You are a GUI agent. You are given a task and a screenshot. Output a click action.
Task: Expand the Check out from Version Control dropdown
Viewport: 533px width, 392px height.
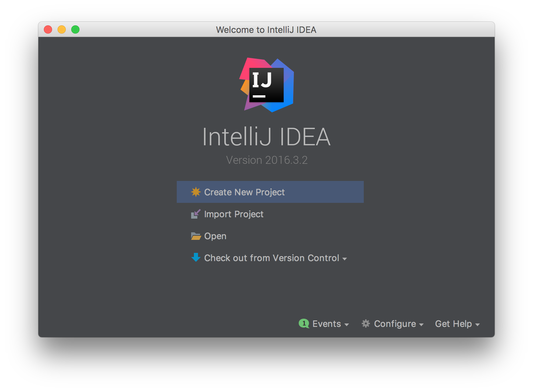(x=345, y=258)
